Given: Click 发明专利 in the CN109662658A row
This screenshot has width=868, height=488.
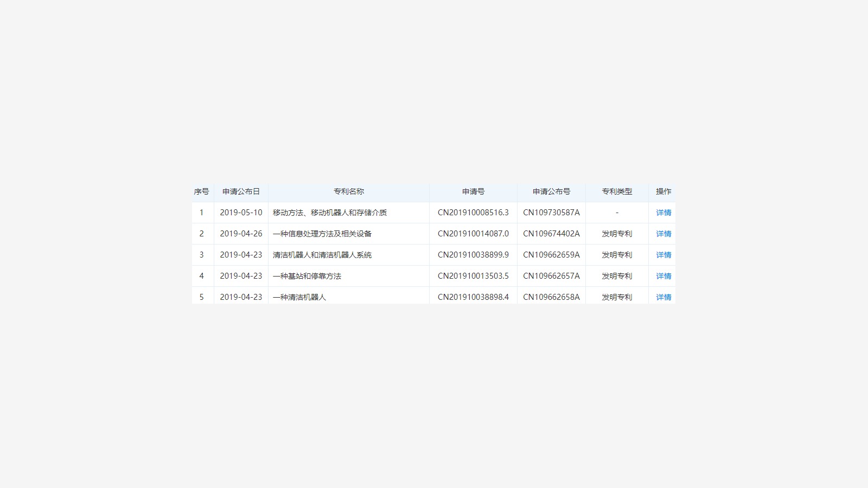Looking at the screenshot, I should tap(617, 297).
